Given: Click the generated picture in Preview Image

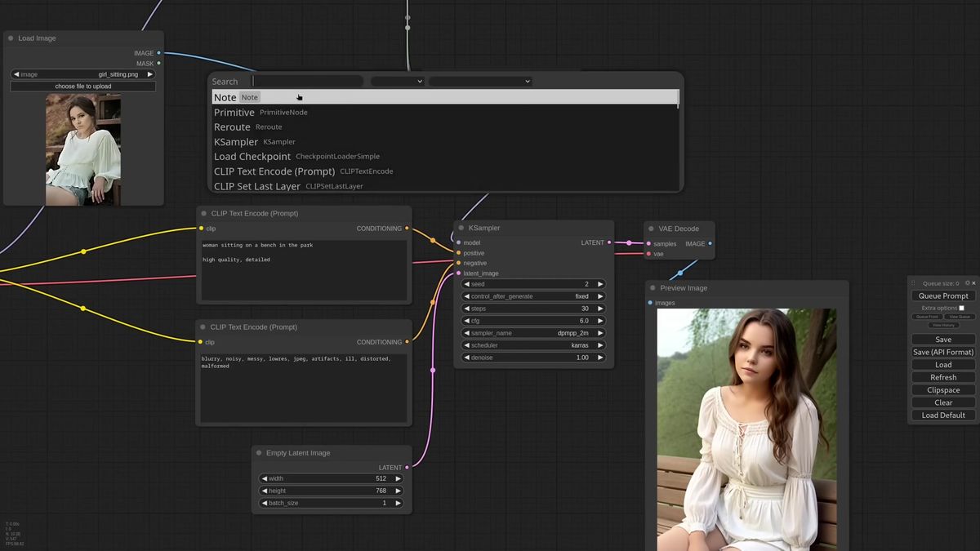Looking at the screenshot, I should pyautogui.click(x=746, y=429).
